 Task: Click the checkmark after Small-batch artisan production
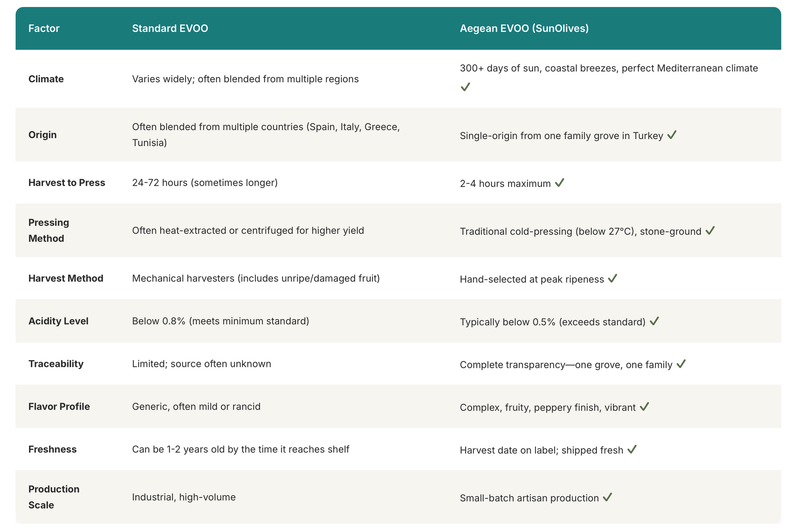coord(608,498)
